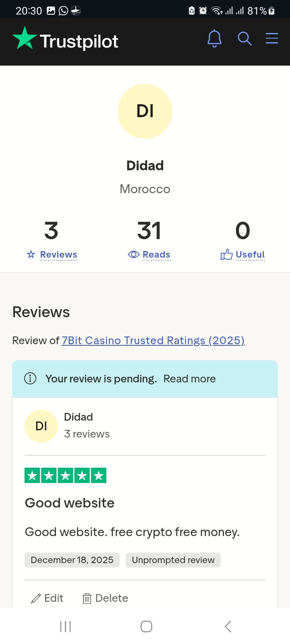Open the Reads statistic link

156,255
